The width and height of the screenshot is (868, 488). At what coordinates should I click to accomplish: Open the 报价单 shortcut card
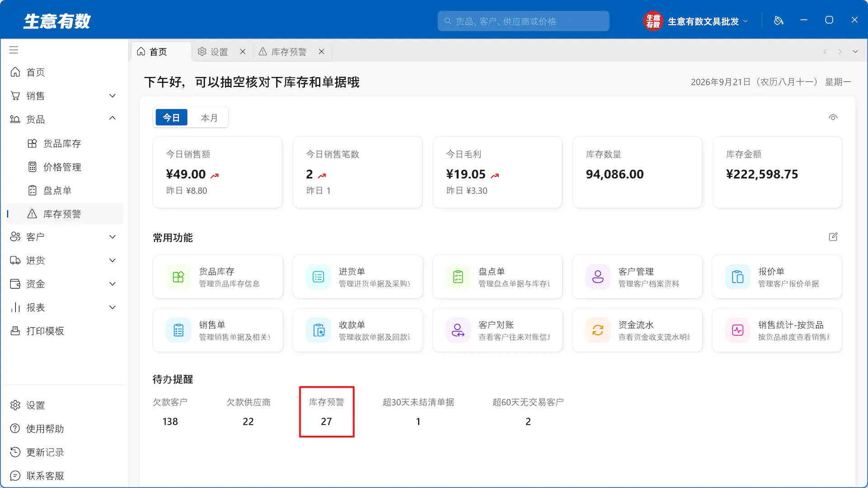click(x=777, y=277)
